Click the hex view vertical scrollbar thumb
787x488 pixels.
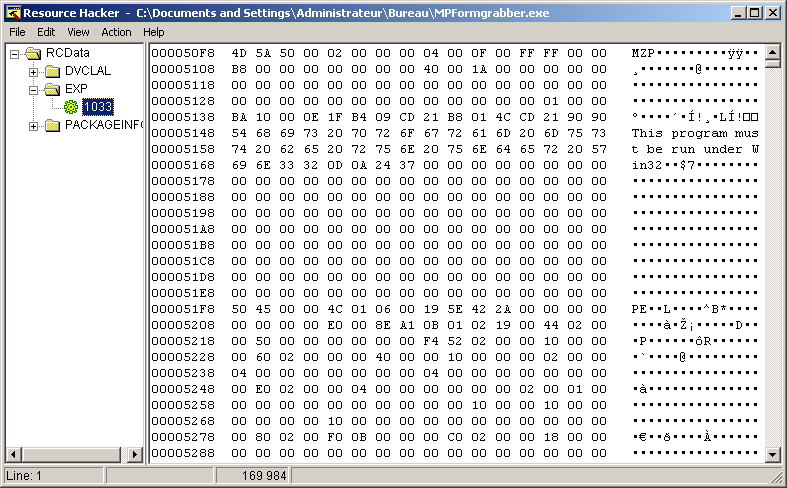point(773,64)
